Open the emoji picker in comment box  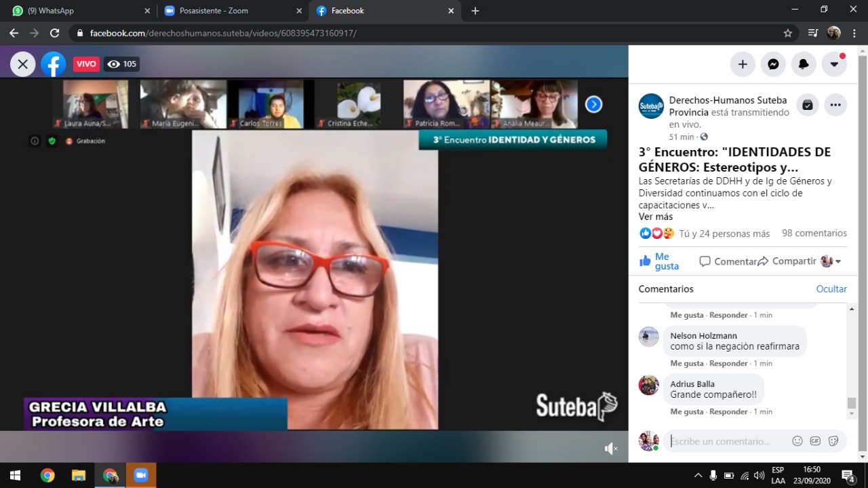[797, 441]
